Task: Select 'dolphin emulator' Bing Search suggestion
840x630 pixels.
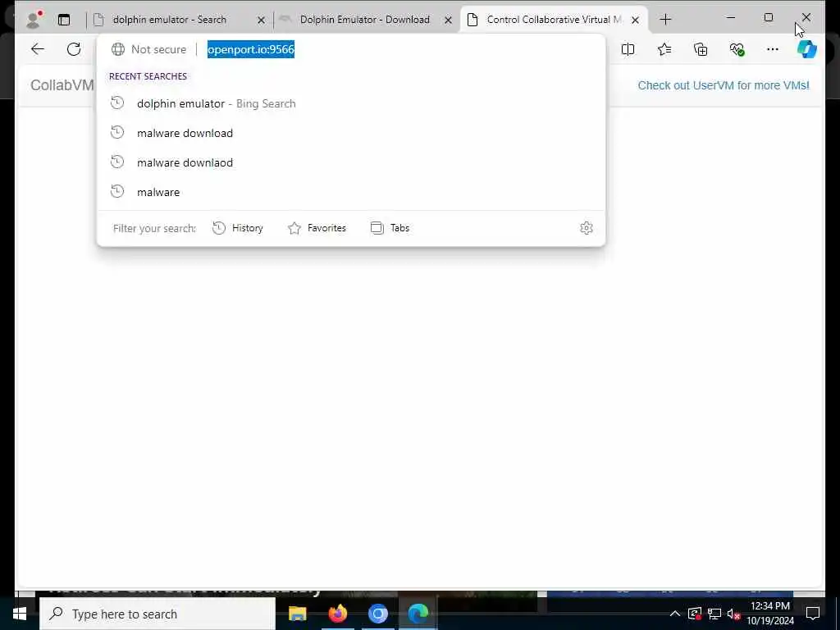Action: [x=351, y=103]
